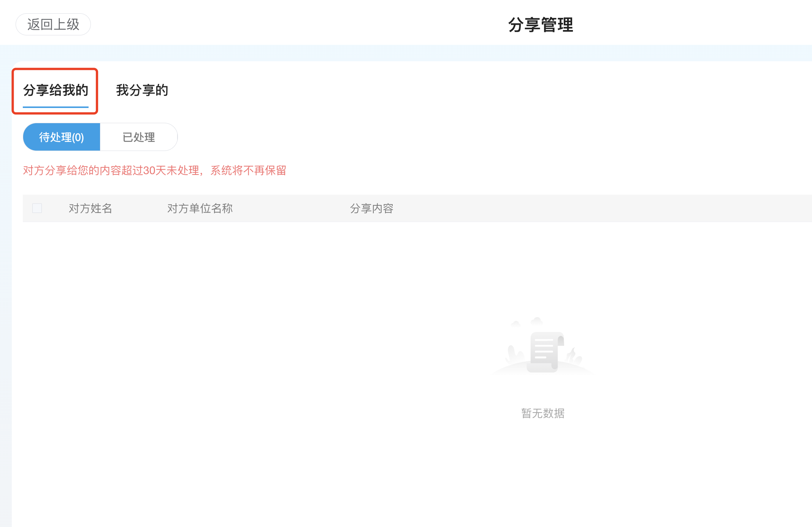Screen dimensions: 812x527
Task: Click the 暂无数据 label
Action: (542, 414)
